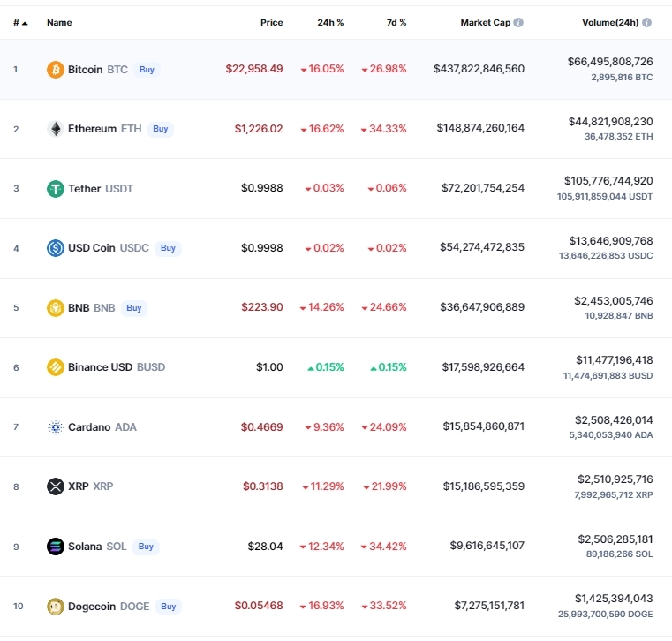Click the Solana striped logo
This screenshot has width=672, height=641.
56,547
